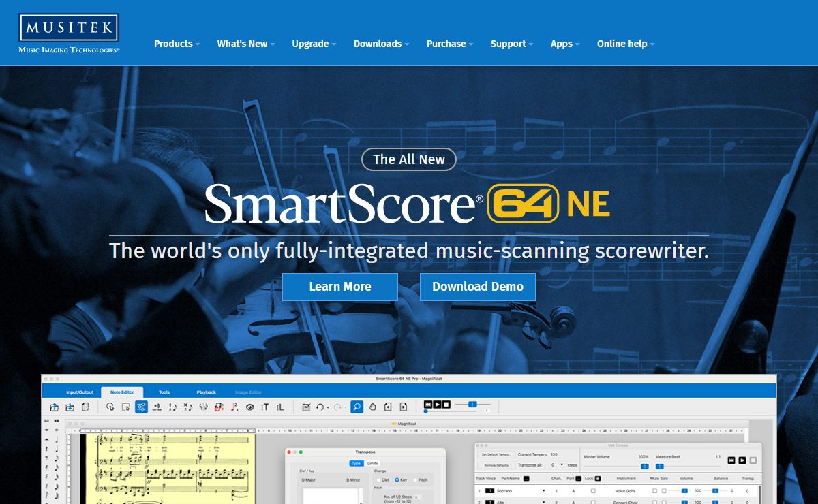Click play button in the MIDI Console
The image size is (818, 504).
point(742,460)
